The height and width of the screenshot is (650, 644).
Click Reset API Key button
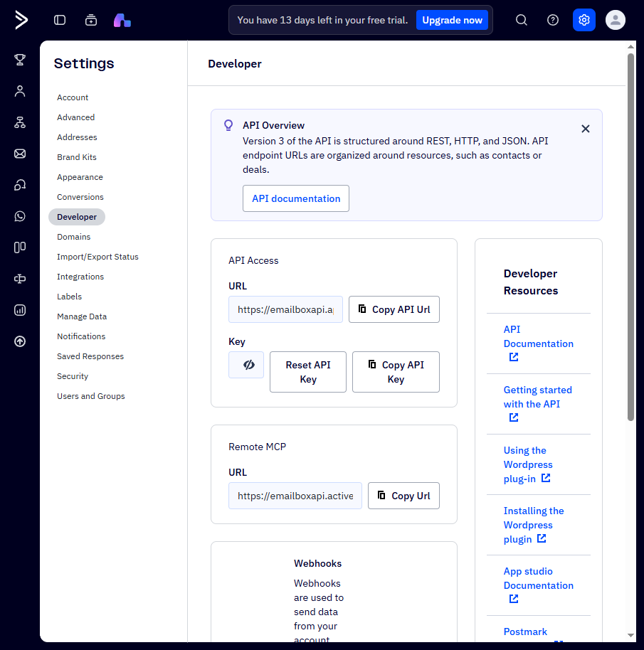(x=308, y=372)
